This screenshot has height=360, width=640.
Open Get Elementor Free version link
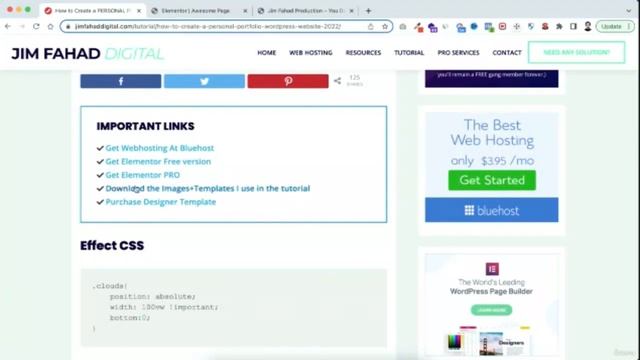coord(158,162)
